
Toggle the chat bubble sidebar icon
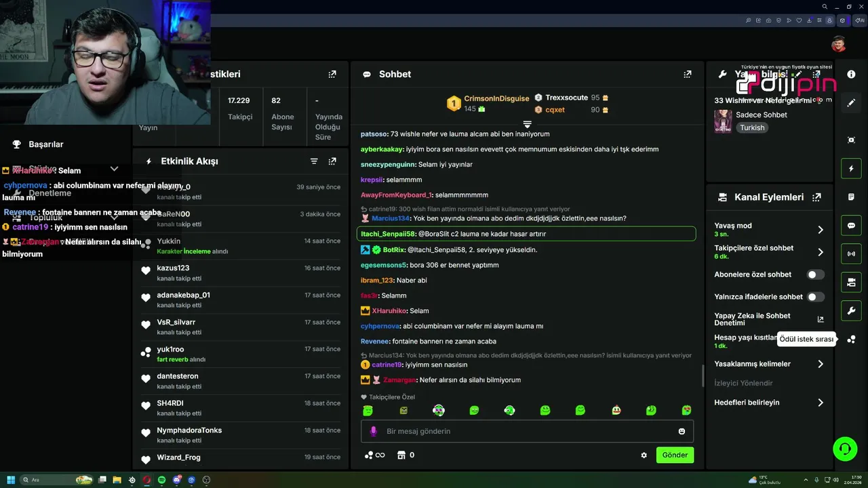851,226
